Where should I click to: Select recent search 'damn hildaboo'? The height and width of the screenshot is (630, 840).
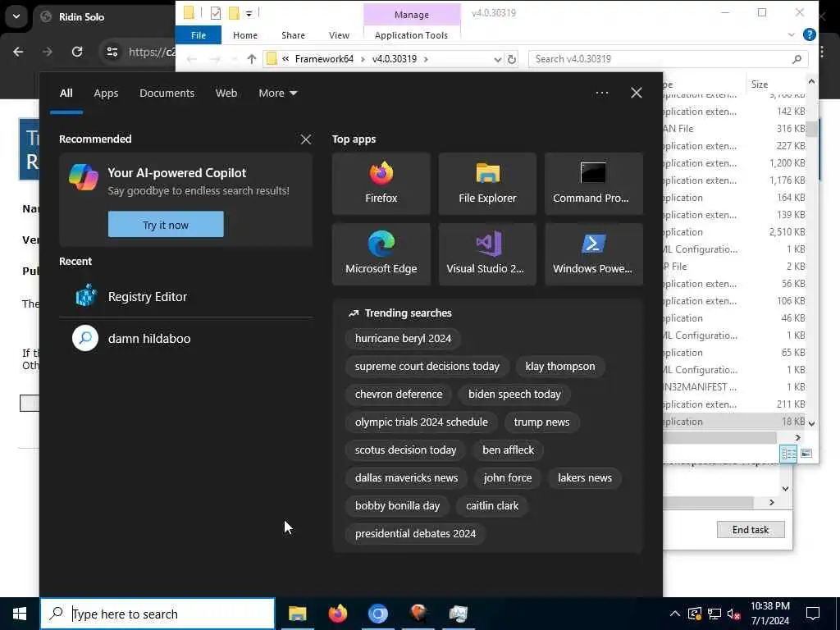pos(186,339)
